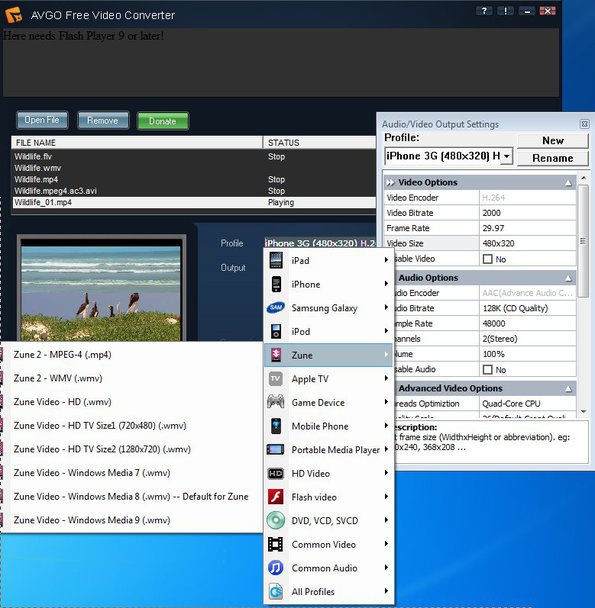Click the Portable Media Player icon
This screenshot has width=595, height=608.
276,450
